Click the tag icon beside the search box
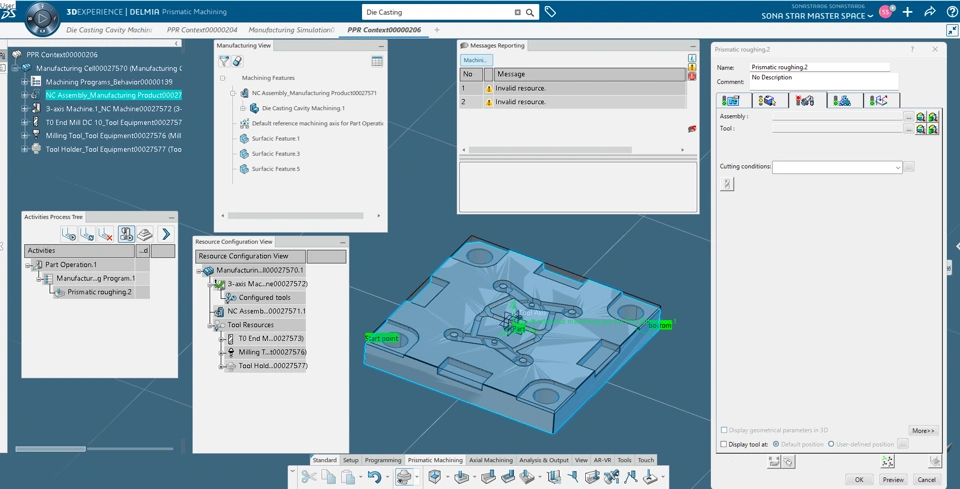 click(x=550, y=12)
